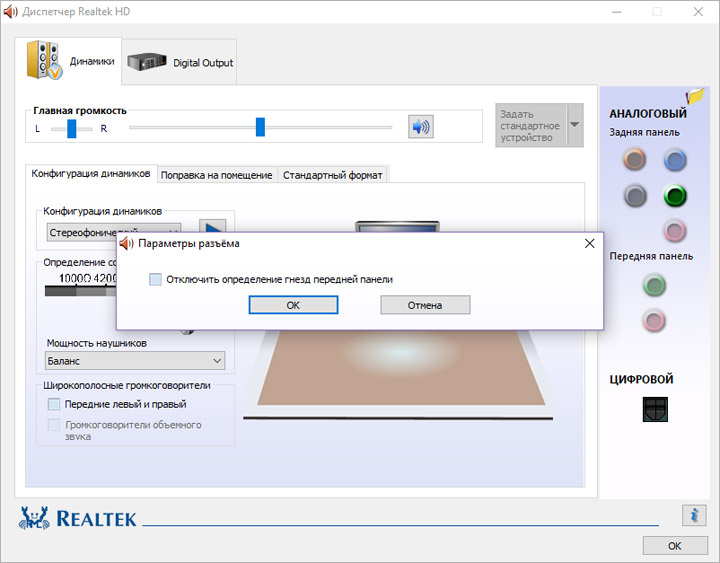Viewport: 720px width, 563px height.
Task: Switch to the 'Динамики' device tab
Action: [x=68, y=61]
